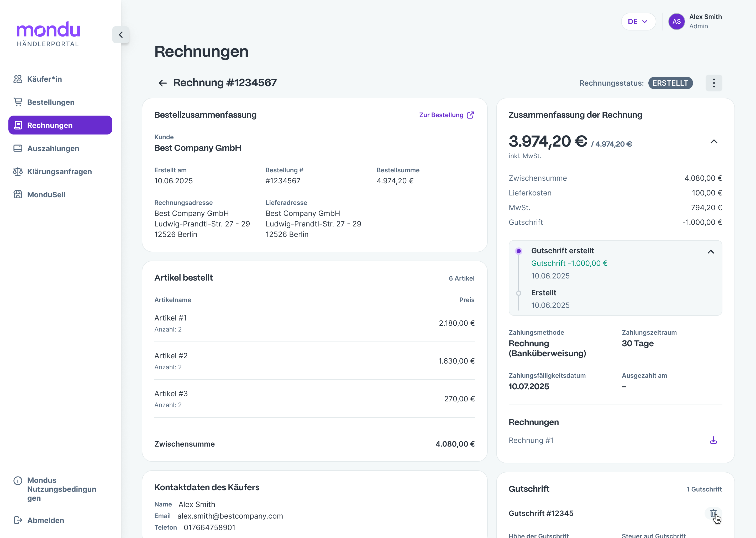756x538 pixels.
Task: Download Rechnung #1 via download icon
Action: pyautogui.click(x=713, y=440)
